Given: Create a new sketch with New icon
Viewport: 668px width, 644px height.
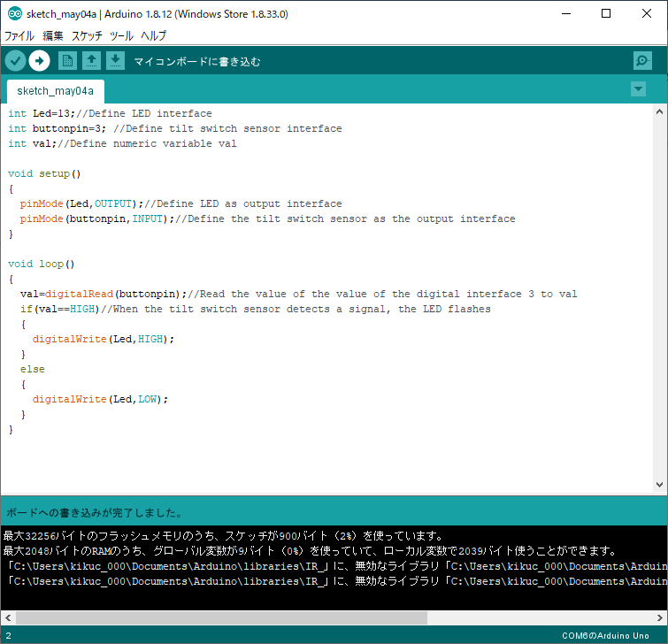Looking at the screenshot, I should coord(67,60).
